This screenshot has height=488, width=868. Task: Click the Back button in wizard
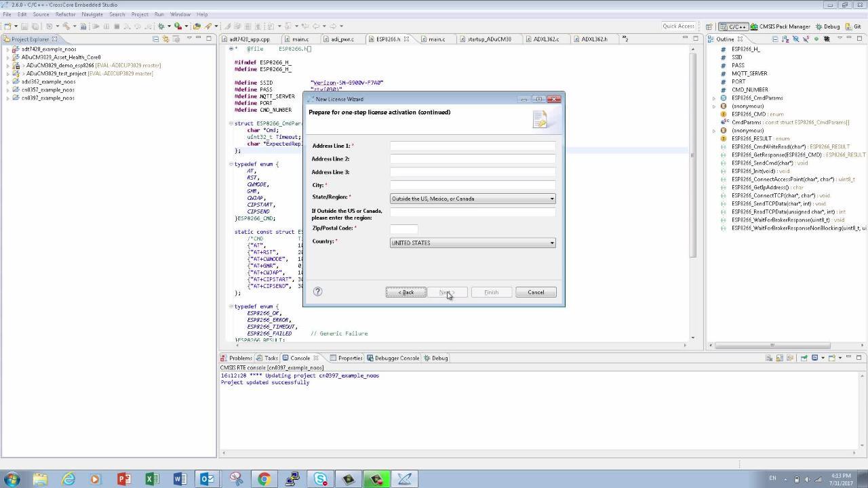click(406, 292)
